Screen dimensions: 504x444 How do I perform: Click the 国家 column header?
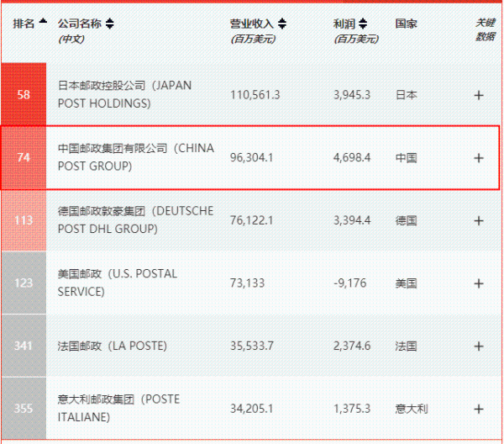pyautogui.click(x=406, y=24)
